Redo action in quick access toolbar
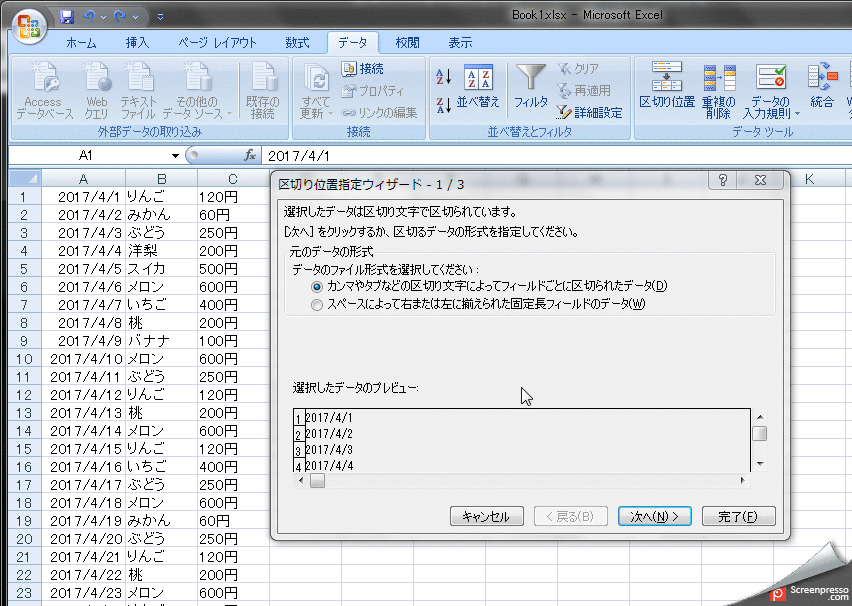Screen dimensions: 852x606 121,17
